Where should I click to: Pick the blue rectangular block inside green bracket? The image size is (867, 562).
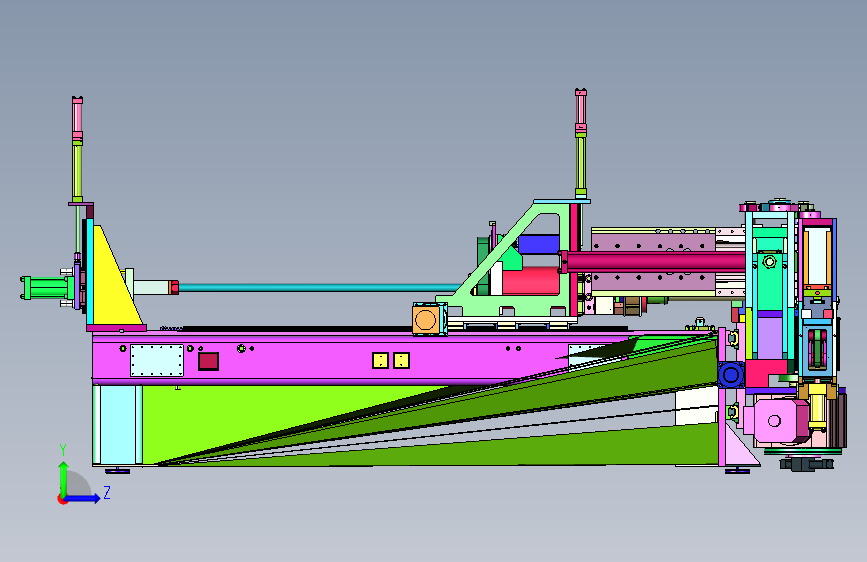[539, 244]
